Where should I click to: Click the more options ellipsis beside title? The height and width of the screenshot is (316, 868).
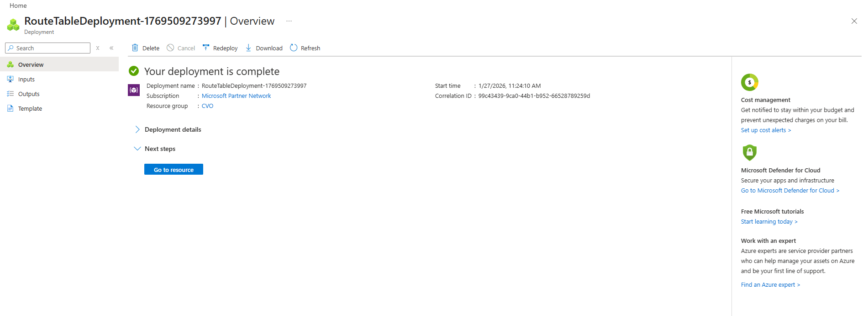pos(289,21)
